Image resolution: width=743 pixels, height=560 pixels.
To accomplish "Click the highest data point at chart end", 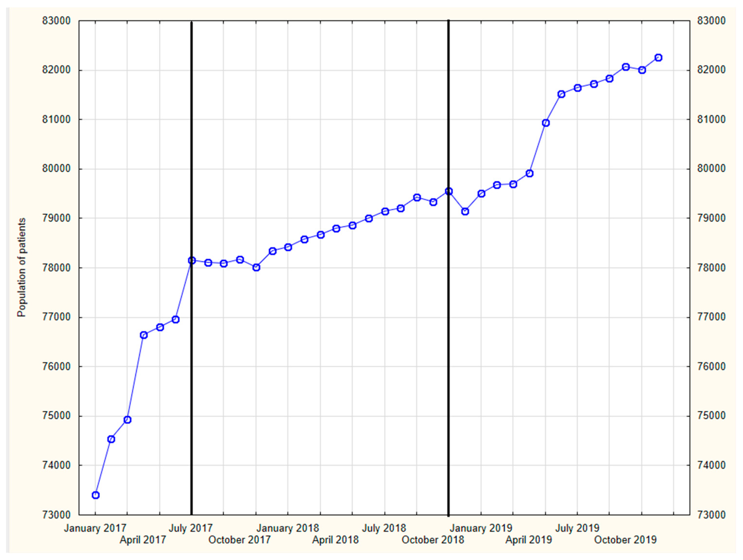I will (658, 58).
